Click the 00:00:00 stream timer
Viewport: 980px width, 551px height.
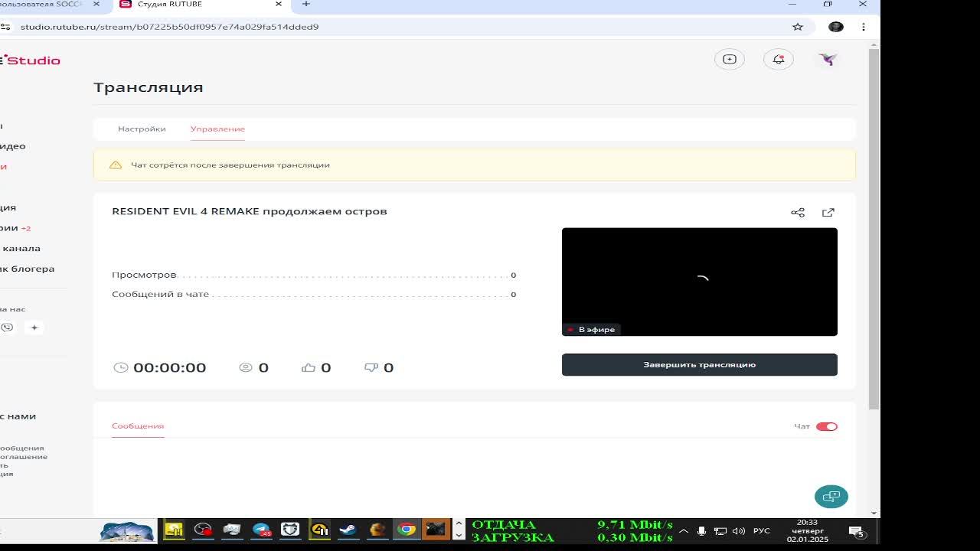(170, 367)
